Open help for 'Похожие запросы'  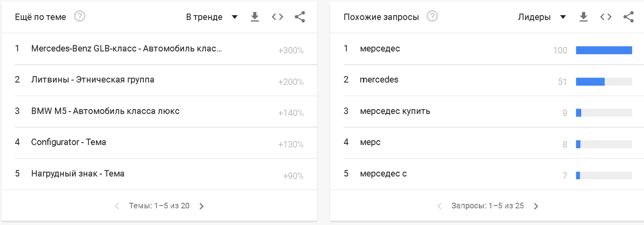pyautogui.click(x=432, y=16)
